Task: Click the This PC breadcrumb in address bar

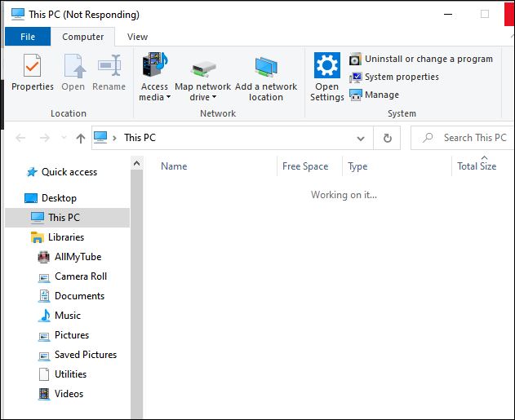Action: (x=140, y=138)
